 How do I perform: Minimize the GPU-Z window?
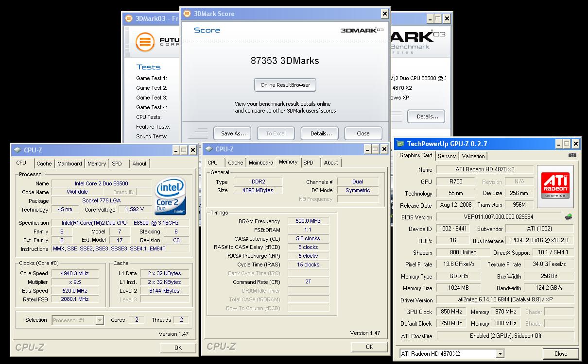point(559,144)
